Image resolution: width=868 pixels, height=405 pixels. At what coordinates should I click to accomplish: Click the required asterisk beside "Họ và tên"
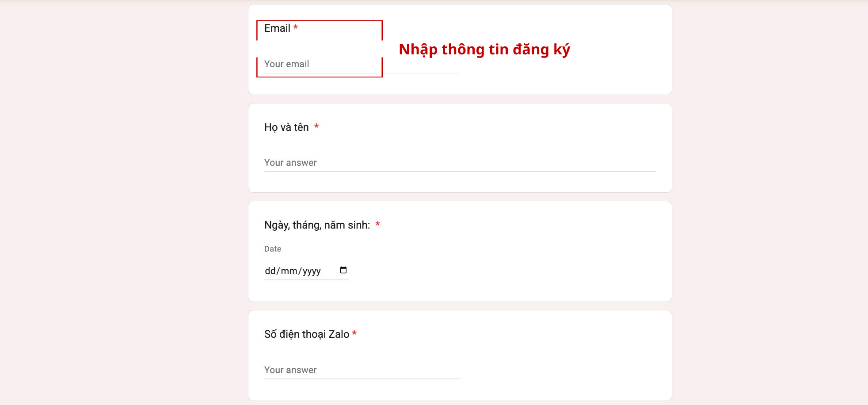[316, 126]
